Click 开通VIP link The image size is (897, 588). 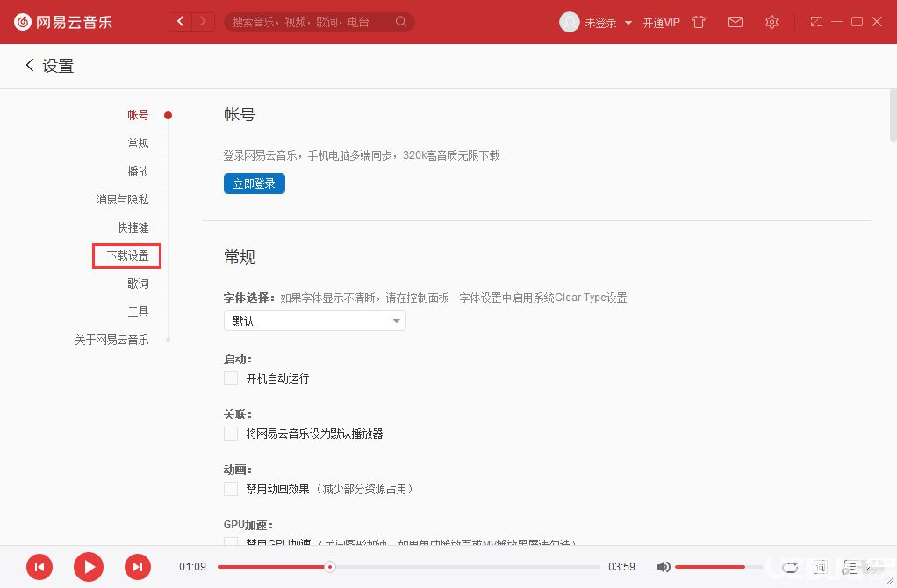(661, 22)
